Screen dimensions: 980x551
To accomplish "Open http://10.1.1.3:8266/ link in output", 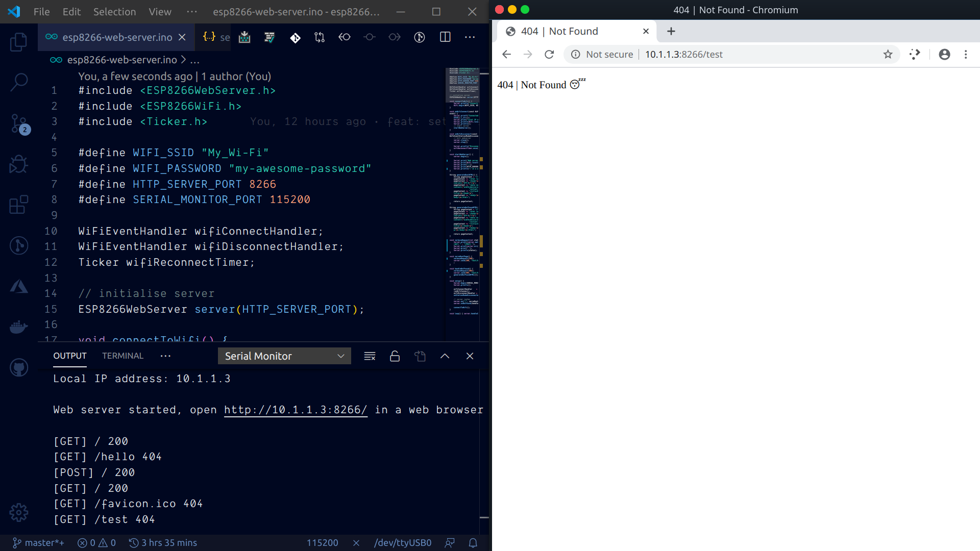I will [296, 410].
